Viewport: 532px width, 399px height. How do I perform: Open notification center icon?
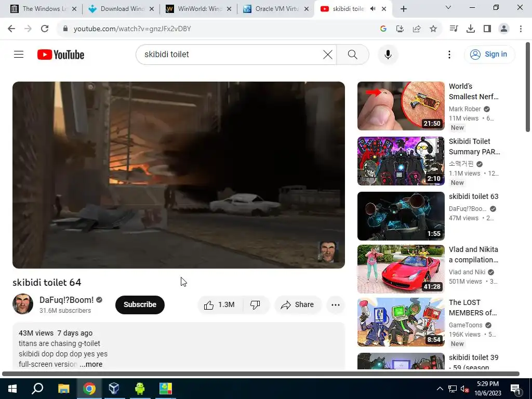tap(515, 389)
